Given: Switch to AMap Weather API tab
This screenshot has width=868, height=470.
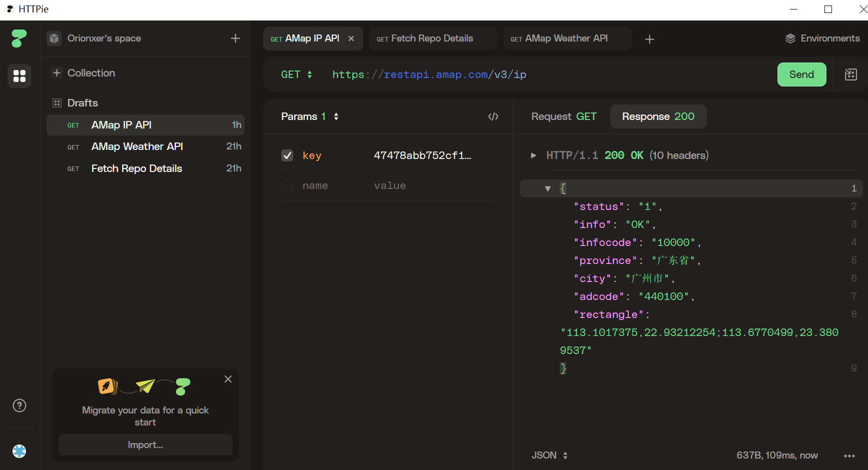Looking at the screenshot, I should click(x=567, y=38).
